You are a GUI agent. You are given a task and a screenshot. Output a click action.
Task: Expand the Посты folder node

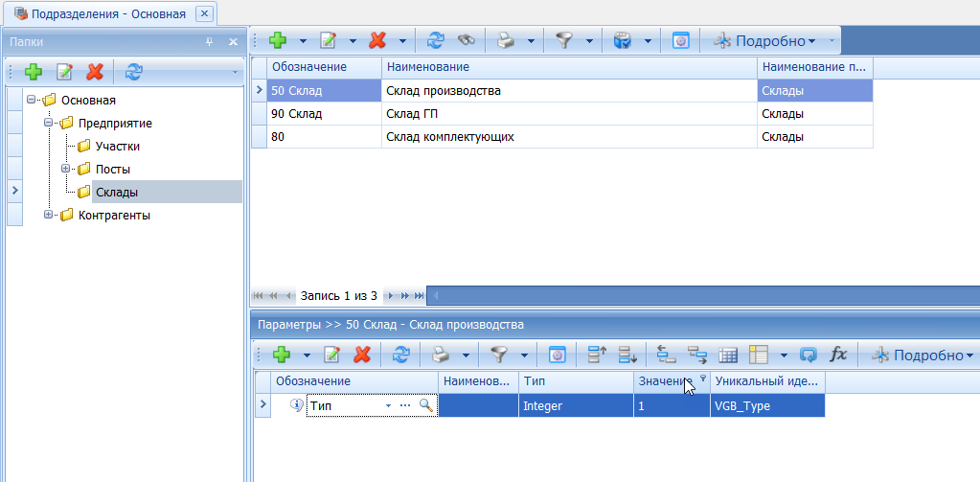(66, 170)
